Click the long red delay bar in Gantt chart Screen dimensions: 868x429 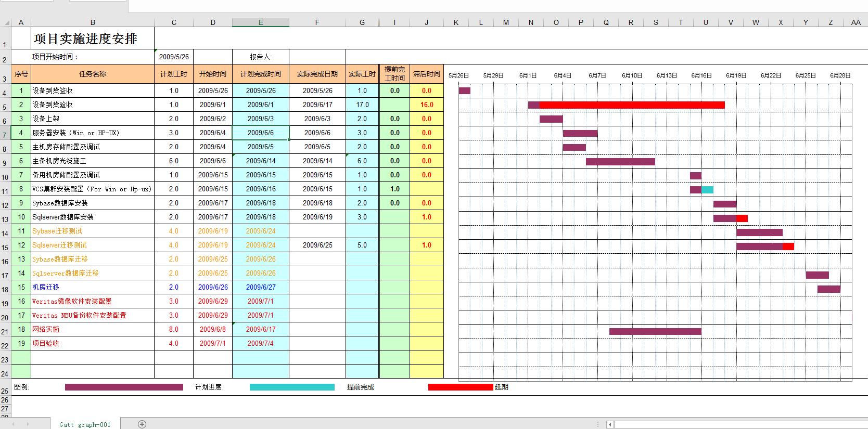pos(632,105)
